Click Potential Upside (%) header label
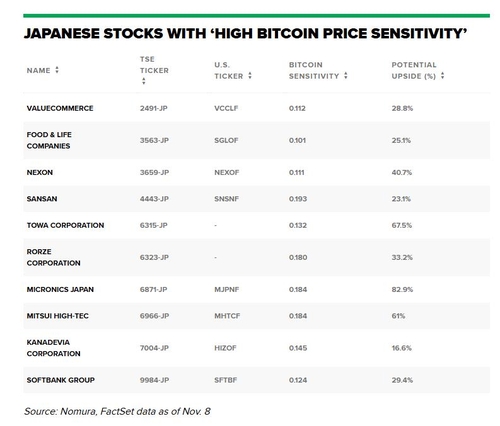The width and height of the screenshot is (500, 426). coord(414,70)
